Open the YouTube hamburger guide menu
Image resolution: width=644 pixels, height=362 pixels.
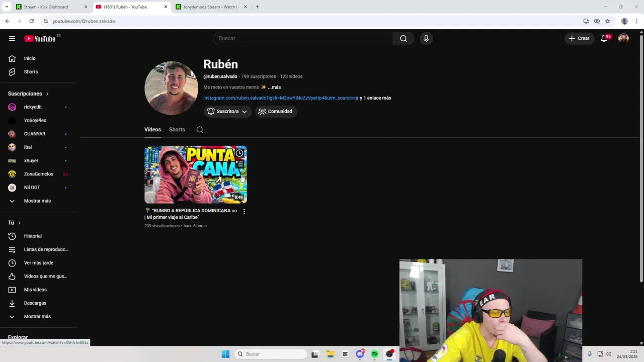click(x=12, y=39)
